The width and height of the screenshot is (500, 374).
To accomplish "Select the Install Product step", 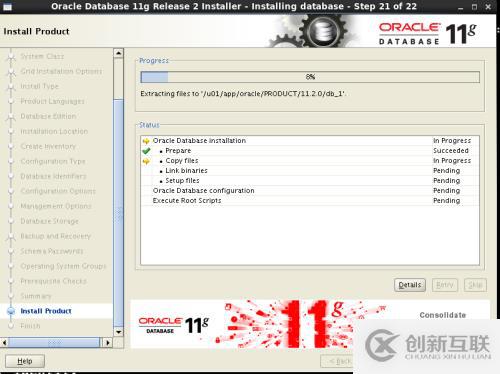I will (x=46, y=311).
